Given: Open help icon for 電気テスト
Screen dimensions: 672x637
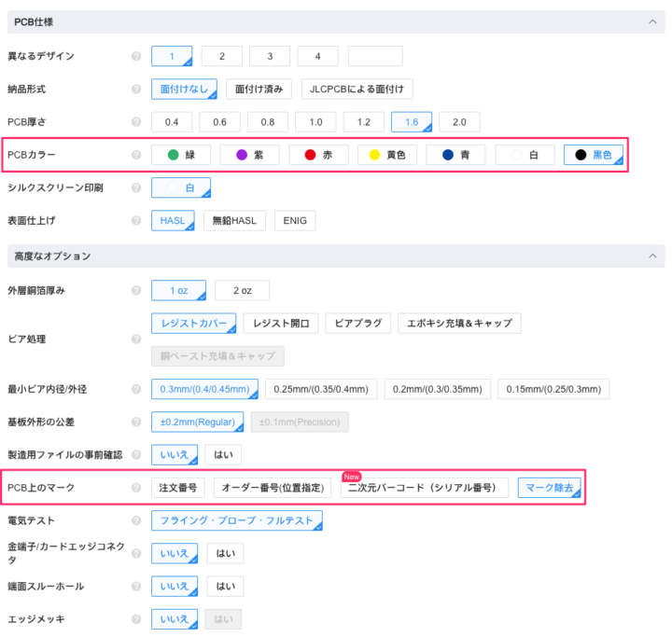Looking at the screenshot, I should (136, 520).
